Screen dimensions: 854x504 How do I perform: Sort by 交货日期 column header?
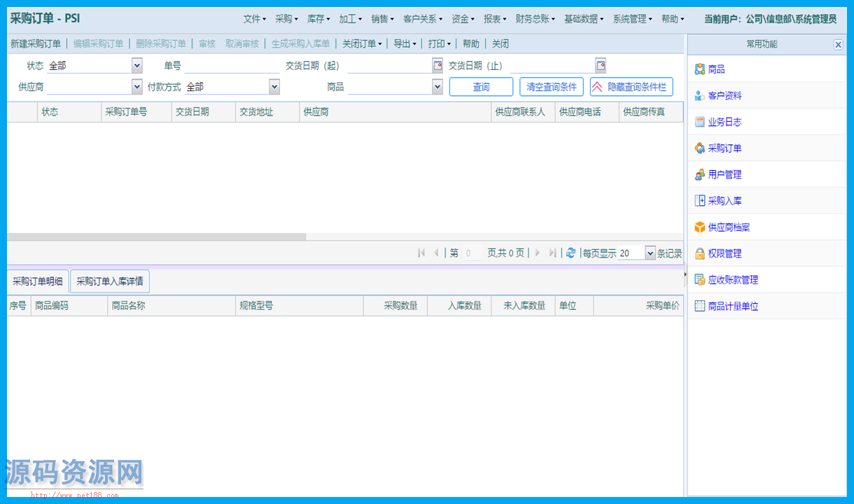[x=204, y=112]
